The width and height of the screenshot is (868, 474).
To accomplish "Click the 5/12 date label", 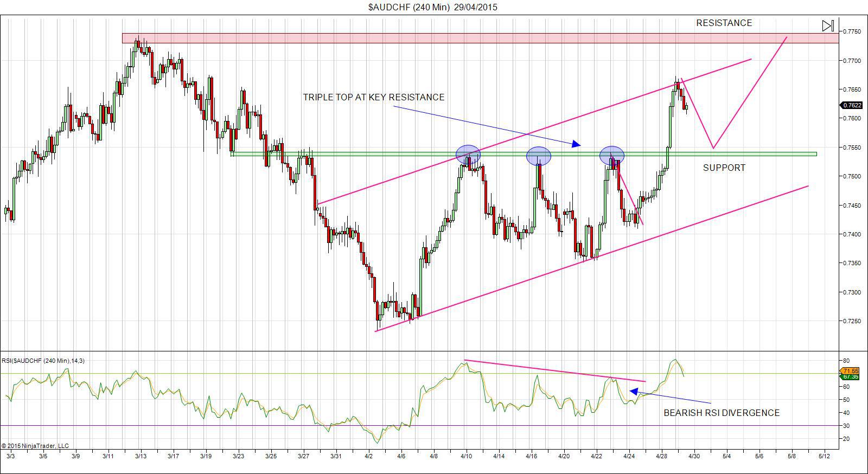I will [824, 456].
